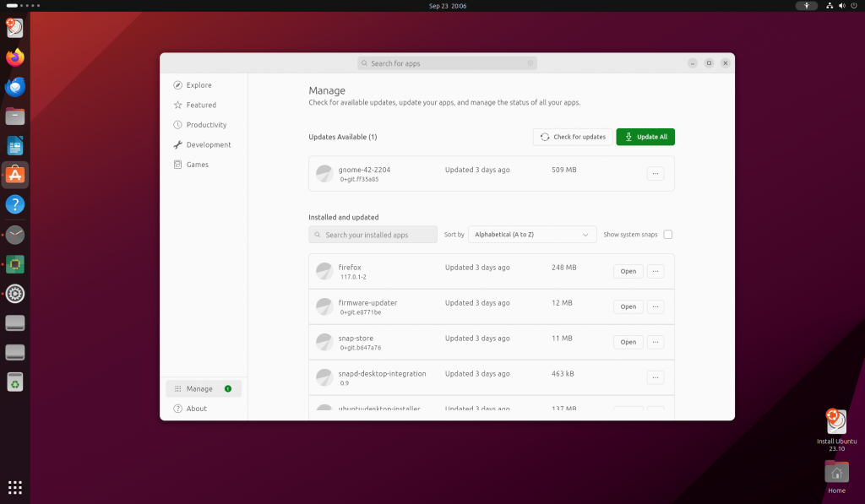Open Settings from the dock
This screenshot has height=504, width=865.
pyautogui.click(x=14, y=294)
